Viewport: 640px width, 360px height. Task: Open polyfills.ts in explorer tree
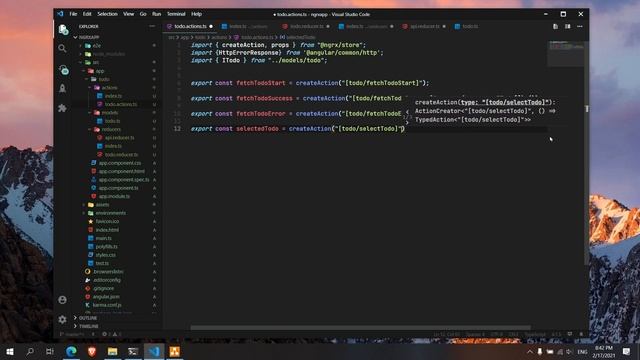(107, 246)
